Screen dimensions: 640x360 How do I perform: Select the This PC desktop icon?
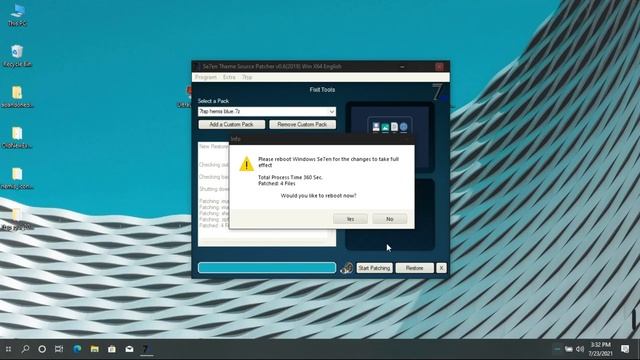[17, 15]
